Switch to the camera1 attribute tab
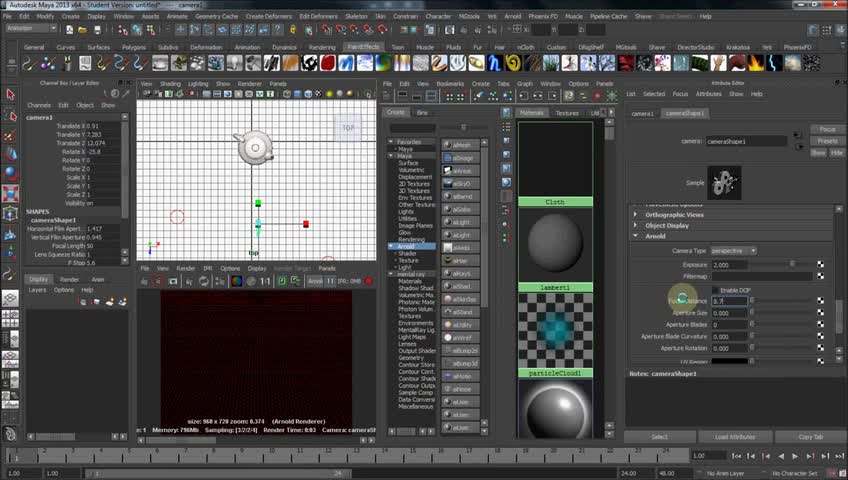This screenshot has height=480, width=848. point(642,113)
